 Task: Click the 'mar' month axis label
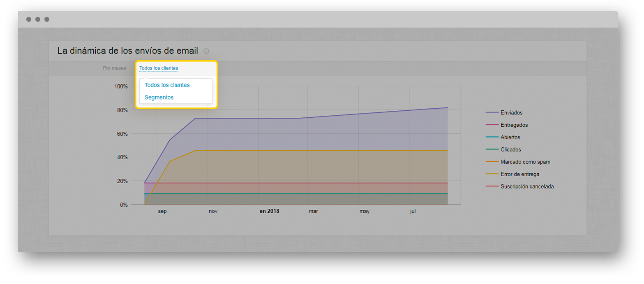pos(314,212)
